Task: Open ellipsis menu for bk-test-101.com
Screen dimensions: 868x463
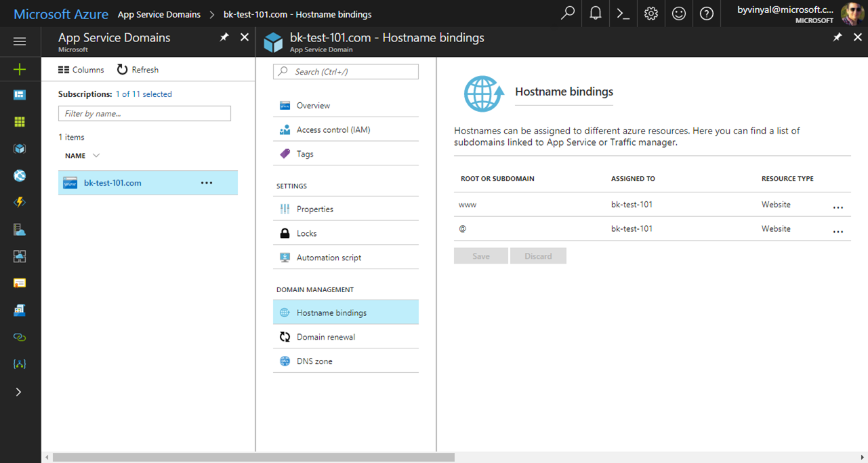Action: 207,183
